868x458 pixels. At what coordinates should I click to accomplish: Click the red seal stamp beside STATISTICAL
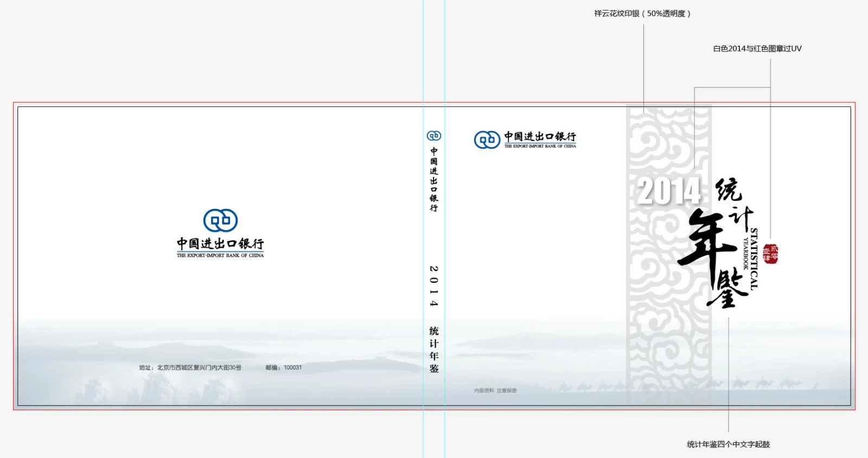pos(770,253)
